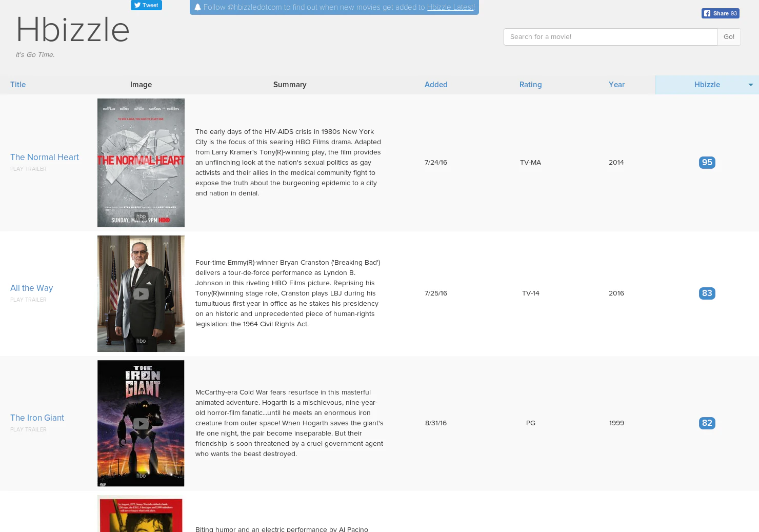Click play icon on The Iron Giant poster
Screen dimensions: 759x532
coord(141,424)
